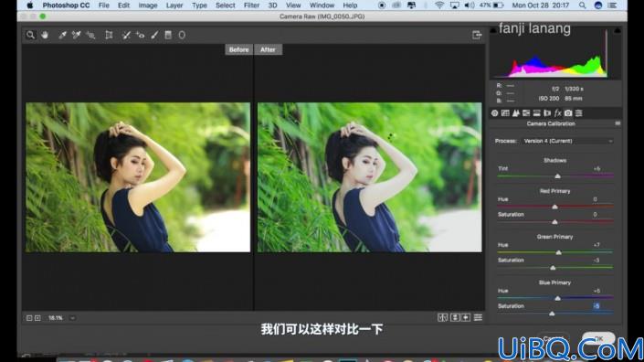Open the HSL / Grayscale panel tab
This screenshot has height=362, width=644.
526,113
